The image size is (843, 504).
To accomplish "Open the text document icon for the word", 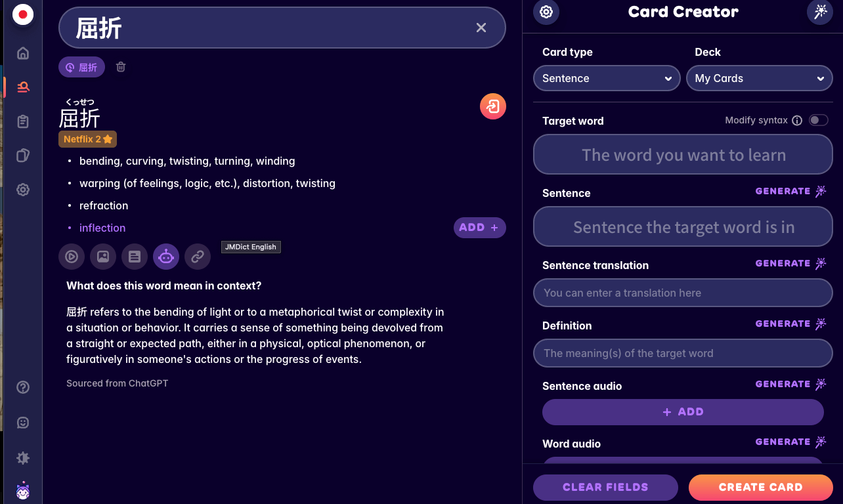I will point(135,257).
